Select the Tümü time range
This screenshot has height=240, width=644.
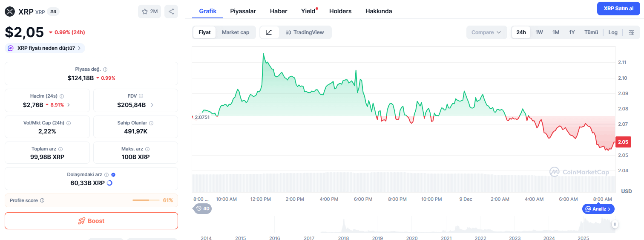[591, 32]
